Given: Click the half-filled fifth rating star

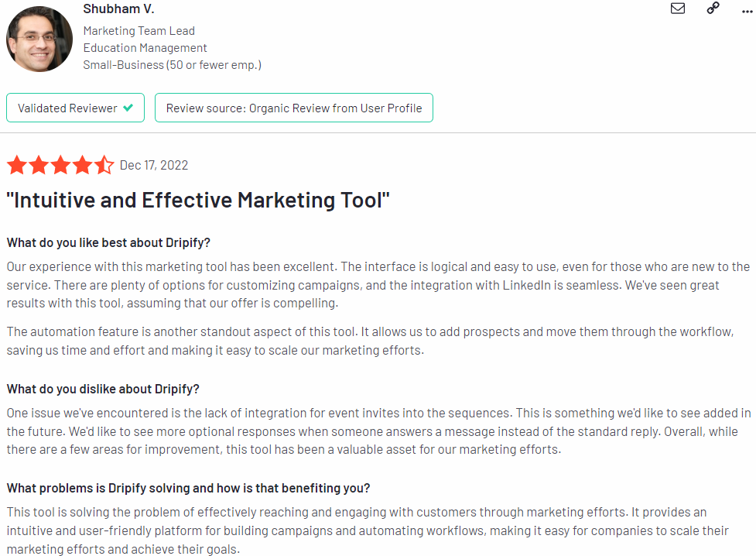Looking at the screenshot, I should [x=104, y=165].
